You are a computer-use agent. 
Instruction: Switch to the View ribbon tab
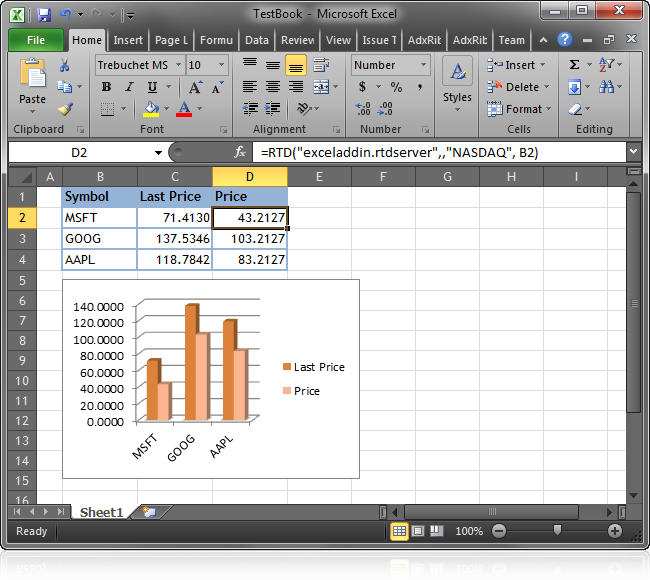(338, 40)
